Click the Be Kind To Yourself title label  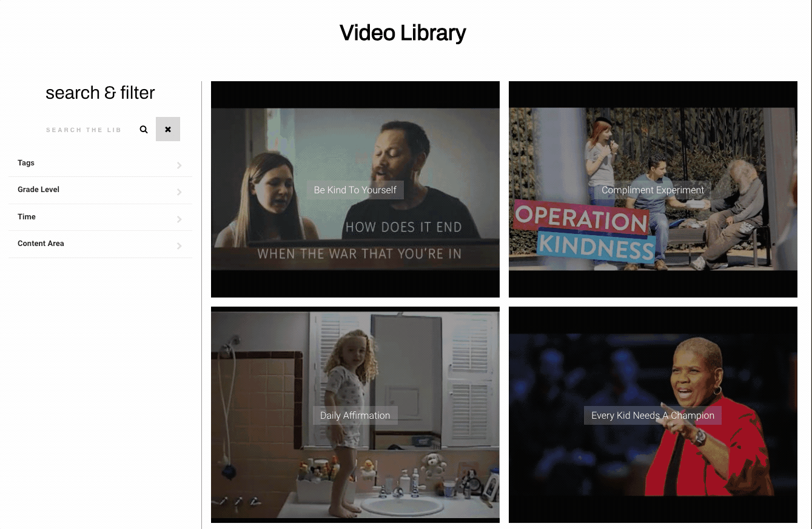[x=355, y=190]
